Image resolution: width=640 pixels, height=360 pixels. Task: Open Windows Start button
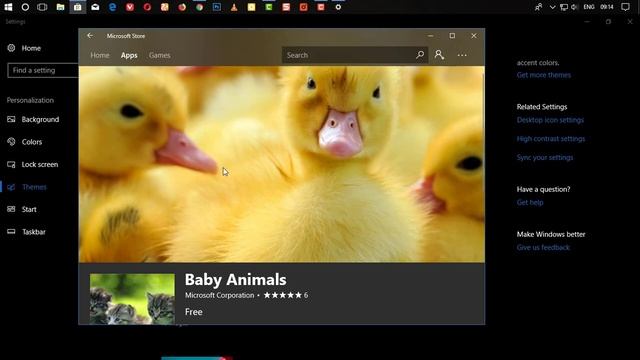pos(8,7)
